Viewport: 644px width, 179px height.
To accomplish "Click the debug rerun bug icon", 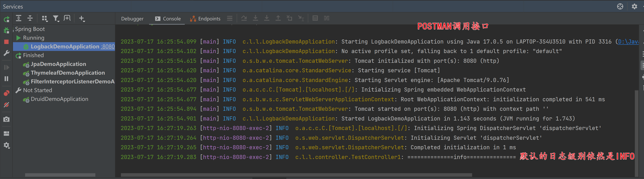I will (7, 31).
